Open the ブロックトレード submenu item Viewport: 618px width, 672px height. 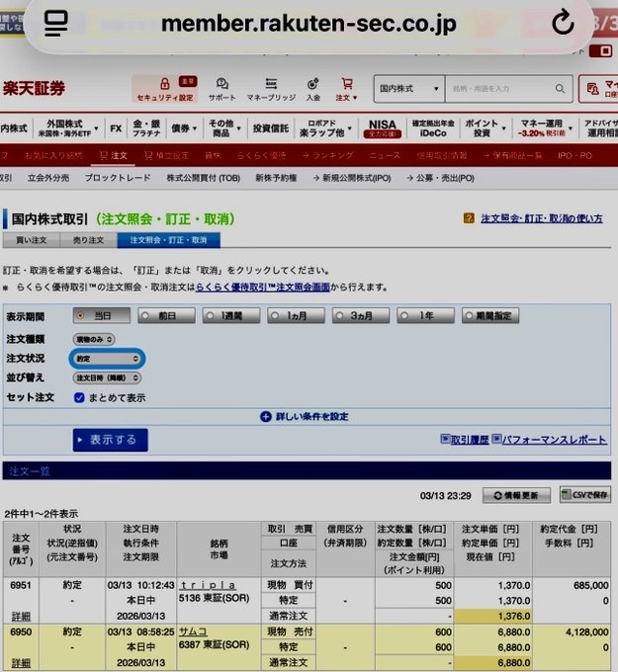(x=118, y=178)
